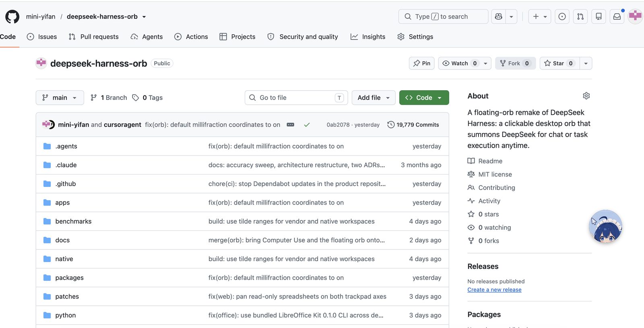Open the Watch notifications dropdown arrow
The image size is (644, 328).
[486, 63]
